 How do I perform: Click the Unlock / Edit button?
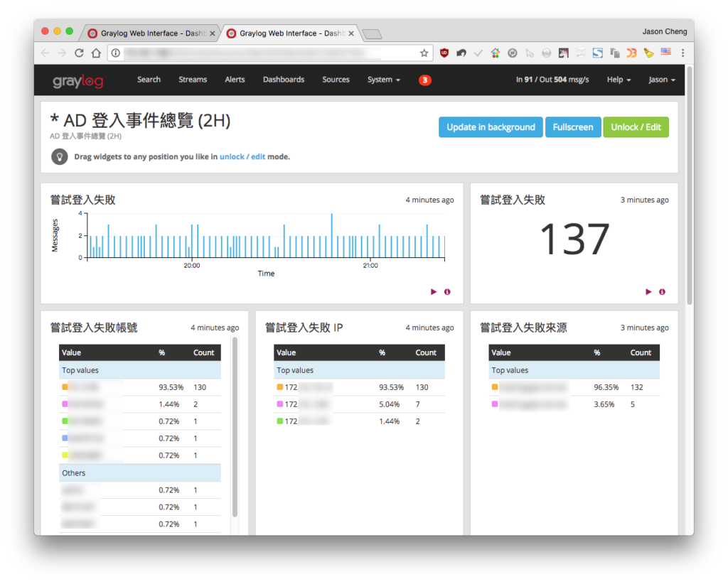636,127
